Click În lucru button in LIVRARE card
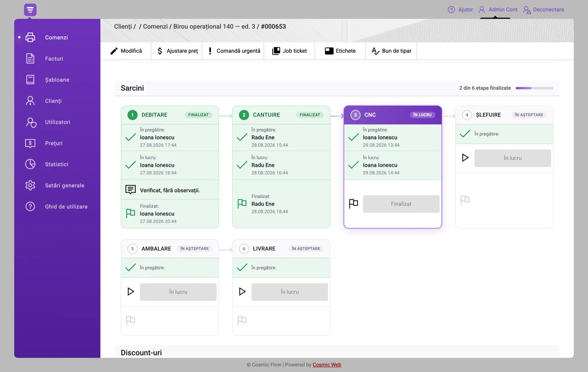The width and height of the screenshot is (588, 372). tap(290, 292)
